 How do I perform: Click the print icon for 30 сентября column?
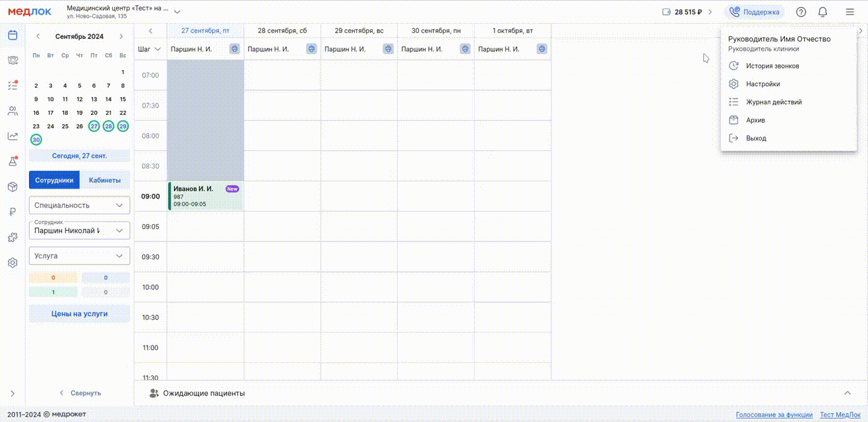pyautogui.click(x=465, y=49)
